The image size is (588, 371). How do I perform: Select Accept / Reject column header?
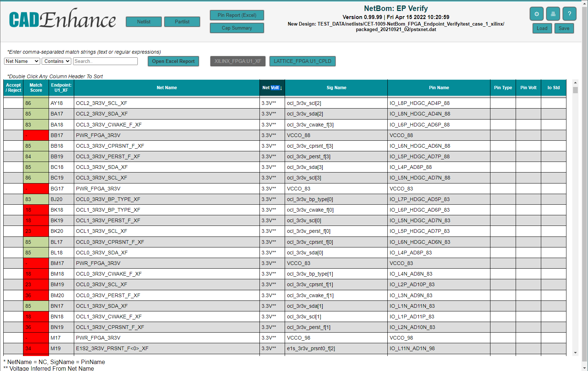click(x=14, y=88)
